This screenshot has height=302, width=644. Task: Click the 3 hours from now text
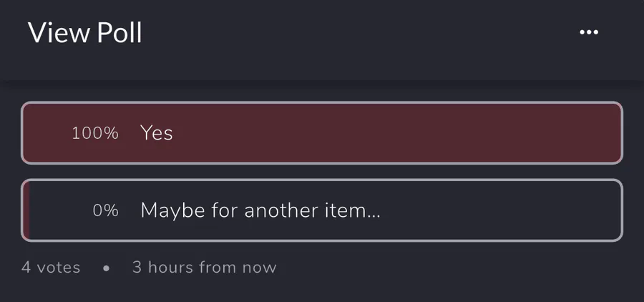pyautogui.click(x=204, y=268)
